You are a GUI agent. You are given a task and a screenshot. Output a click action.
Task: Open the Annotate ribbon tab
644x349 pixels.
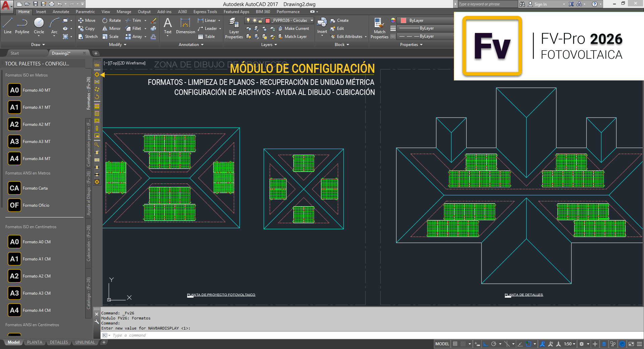tap(61, 12)
